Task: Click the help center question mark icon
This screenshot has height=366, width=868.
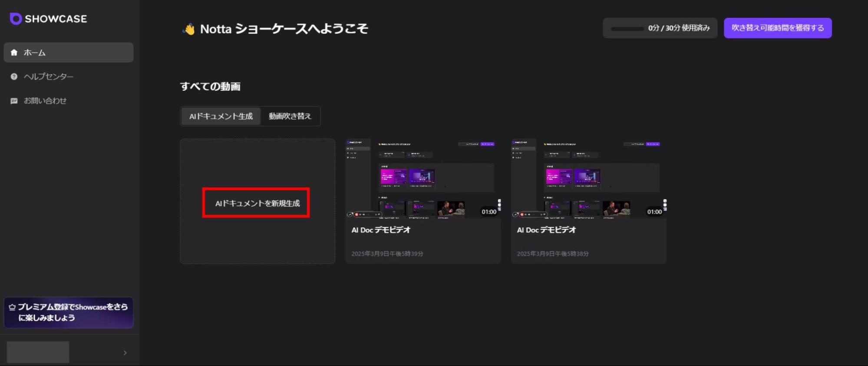Action: click(x=14, y=76)
